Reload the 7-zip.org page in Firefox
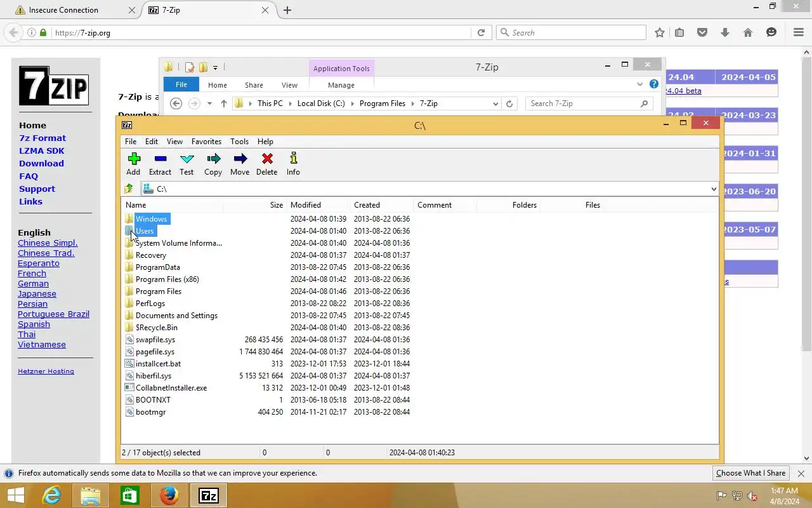 pyautogui.click(x=481, y=32)
